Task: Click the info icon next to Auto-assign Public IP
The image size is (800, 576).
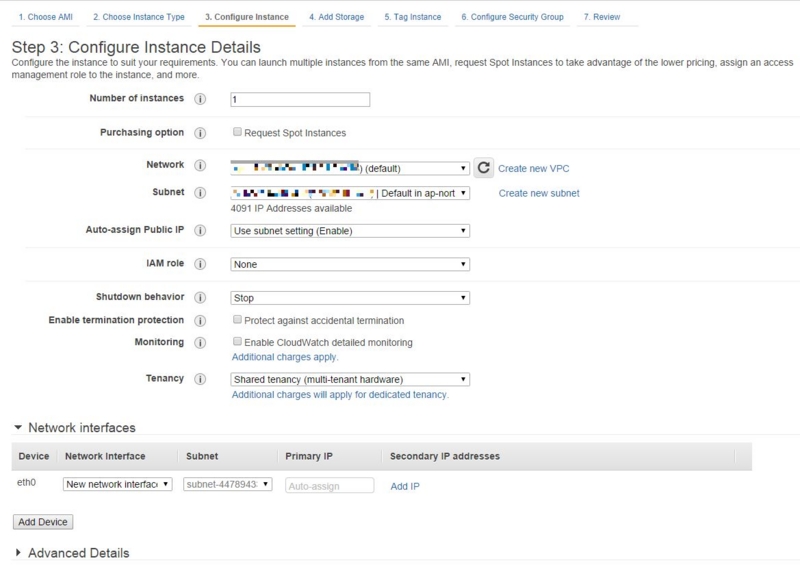Action: pyautogui.click(x=200, y=230)
